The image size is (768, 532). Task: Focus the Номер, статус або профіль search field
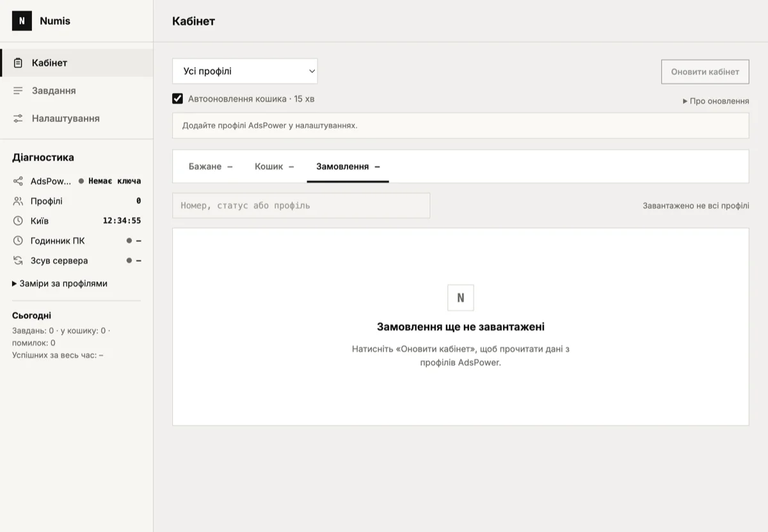[x=301, y=205]
